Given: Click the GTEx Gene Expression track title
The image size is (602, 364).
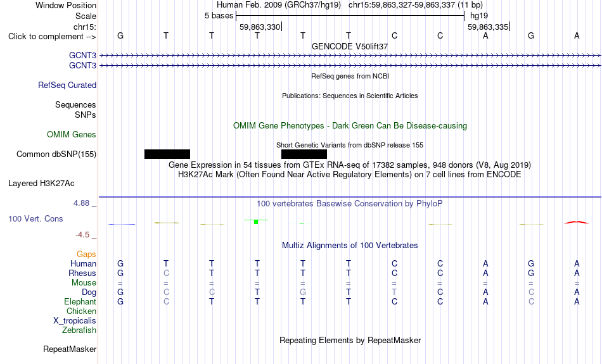Looking at the screenshot, I should [x=350, y=165].
